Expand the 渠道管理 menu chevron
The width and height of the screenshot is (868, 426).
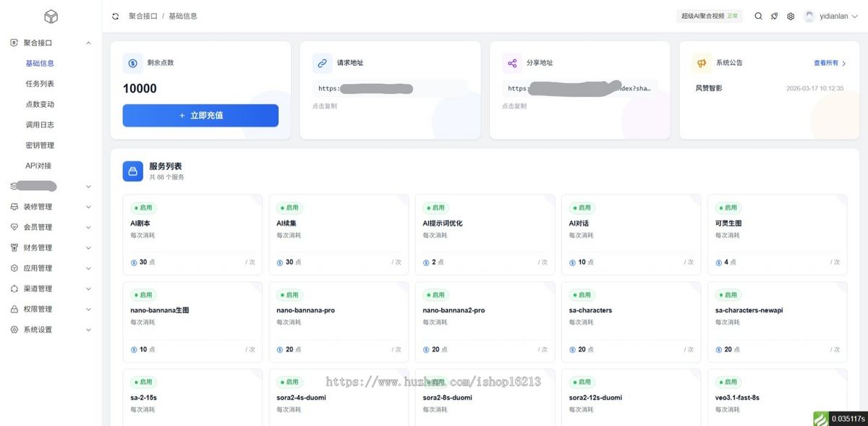coord(88,289)
